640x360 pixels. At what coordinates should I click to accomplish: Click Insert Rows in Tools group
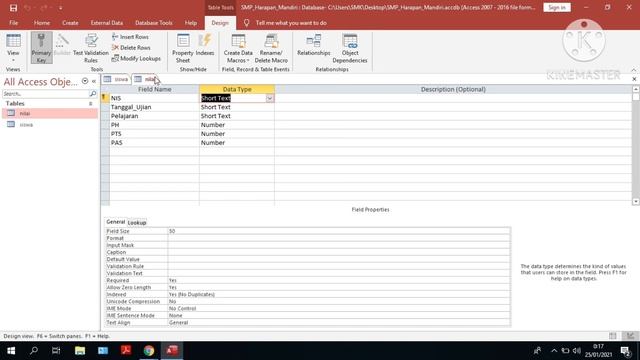(x=131, y=37)
